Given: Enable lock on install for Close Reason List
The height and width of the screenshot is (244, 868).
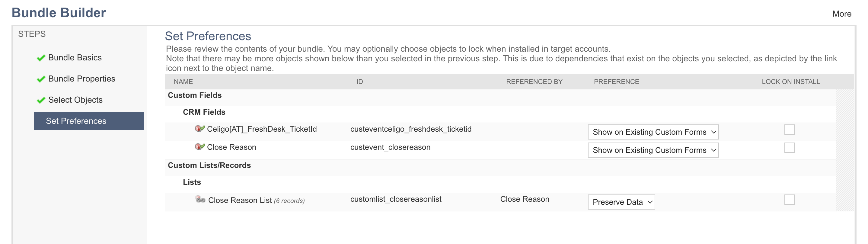Looking at the screenshot, I should (789, 200).
